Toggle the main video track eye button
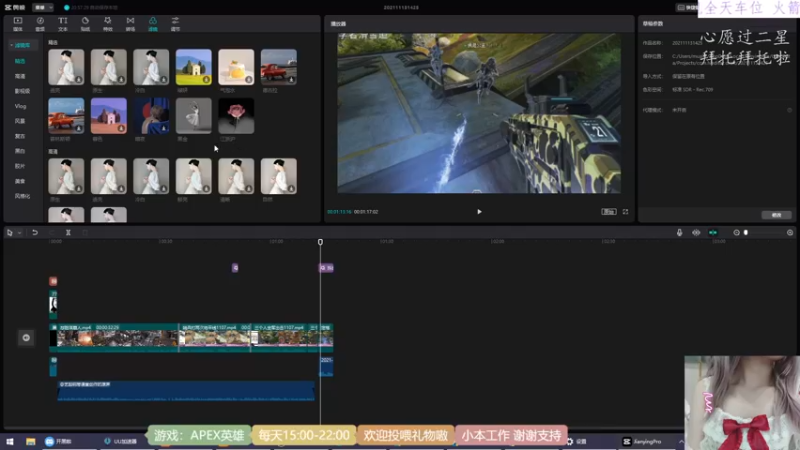Screen dimensions: 800x450 coord(26,338)
